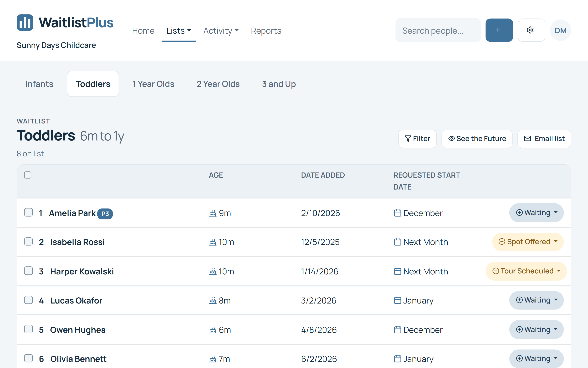
Task: Click the Search people input field
Action: tap(438, 30)
